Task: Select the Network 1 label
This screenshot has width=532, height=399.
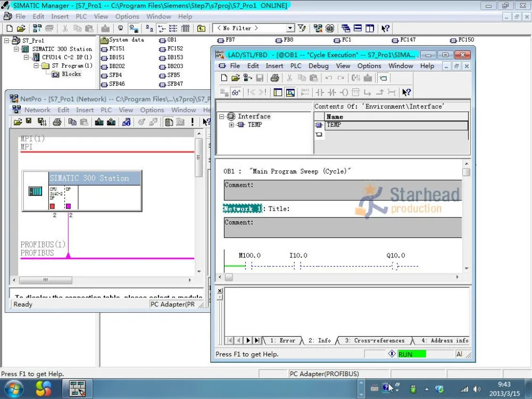Action: coord(242,209)
